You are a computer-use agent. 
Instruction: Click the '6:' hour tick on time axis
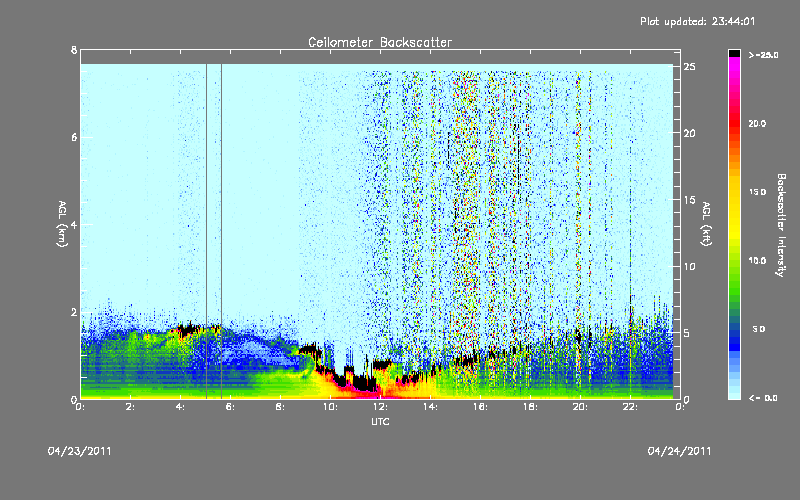(231, 407)
